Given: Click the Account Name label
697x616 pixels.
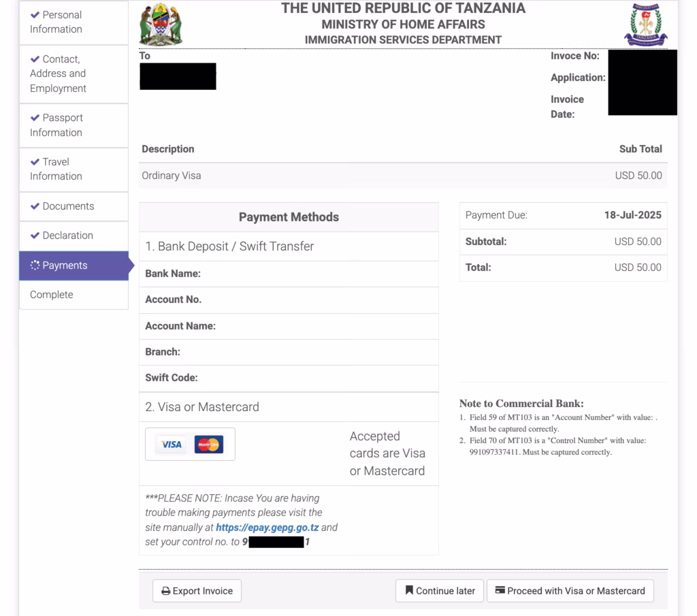Looking at the screenshot, I should pos(180,326).
